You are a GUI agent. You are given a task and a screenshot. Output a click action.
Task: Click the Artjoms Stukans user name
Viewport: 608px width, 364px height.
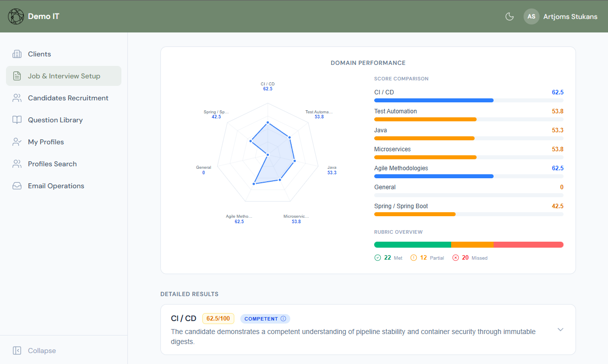[x=571, y=16]
